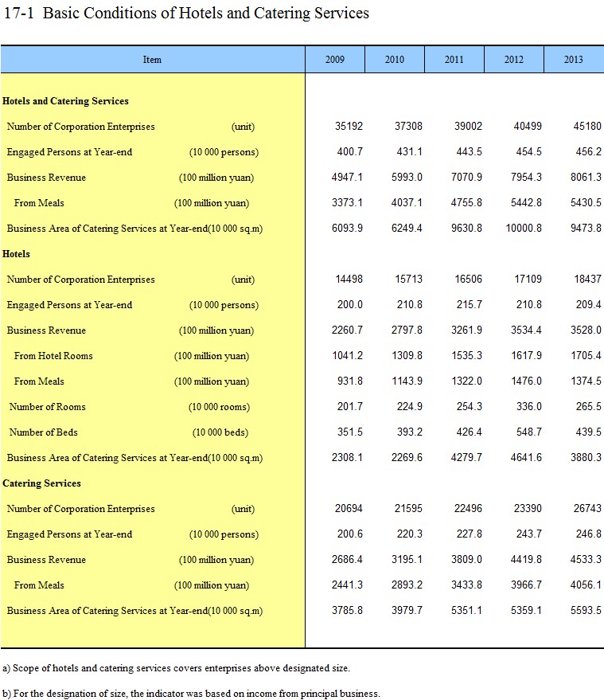Click footnote a) about scope of hotels

(x=176, y=667)
